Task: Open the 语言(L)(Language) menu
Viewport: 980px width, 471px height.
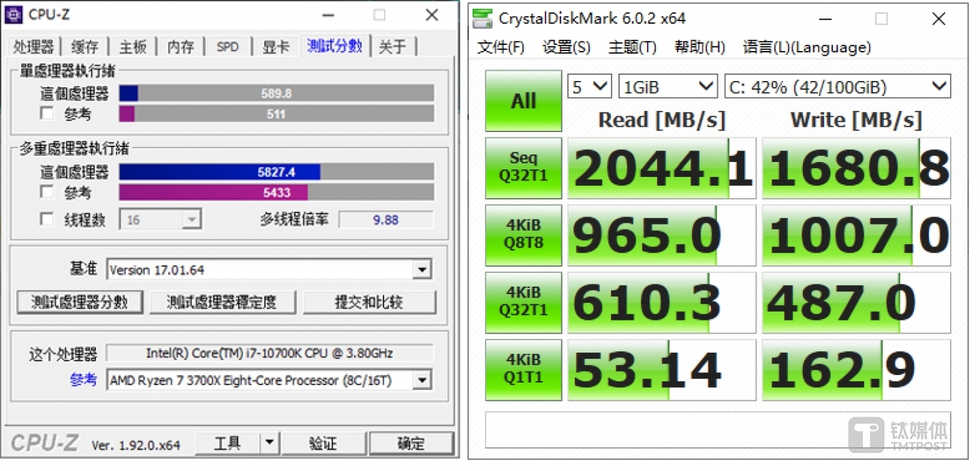Action: click(x=807, y=47)
